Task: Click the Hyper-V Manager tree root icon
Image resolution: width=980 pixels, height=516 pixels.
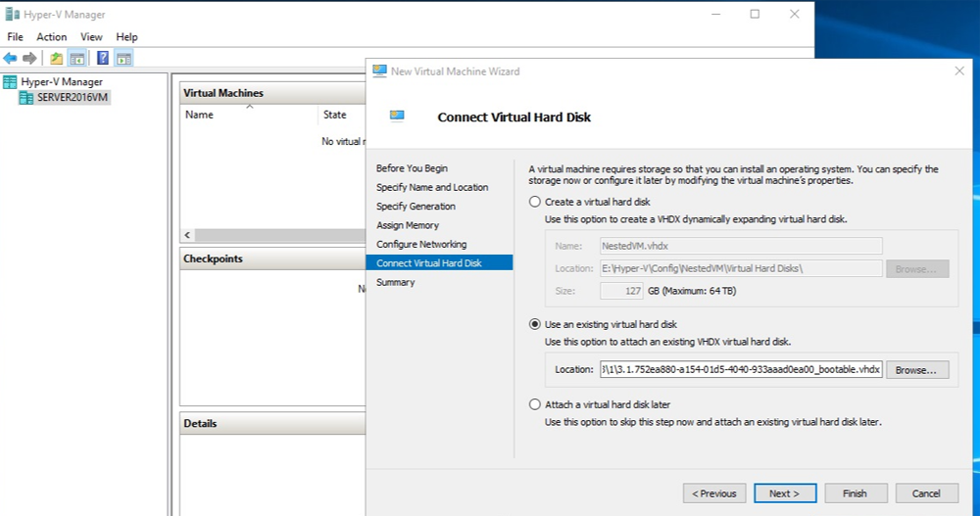Action: click(x=10, y=82)
